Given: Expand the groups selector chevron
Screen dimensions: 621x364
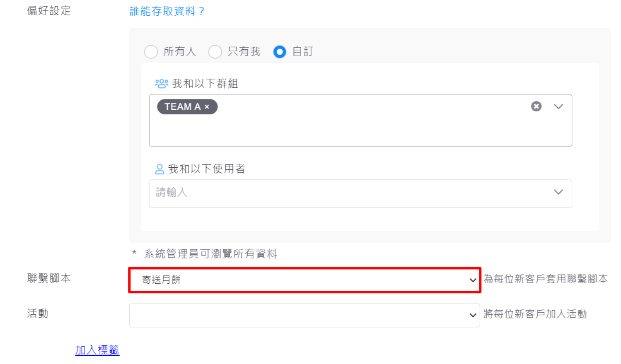Looking at the screenshot, I should (558, 106).
